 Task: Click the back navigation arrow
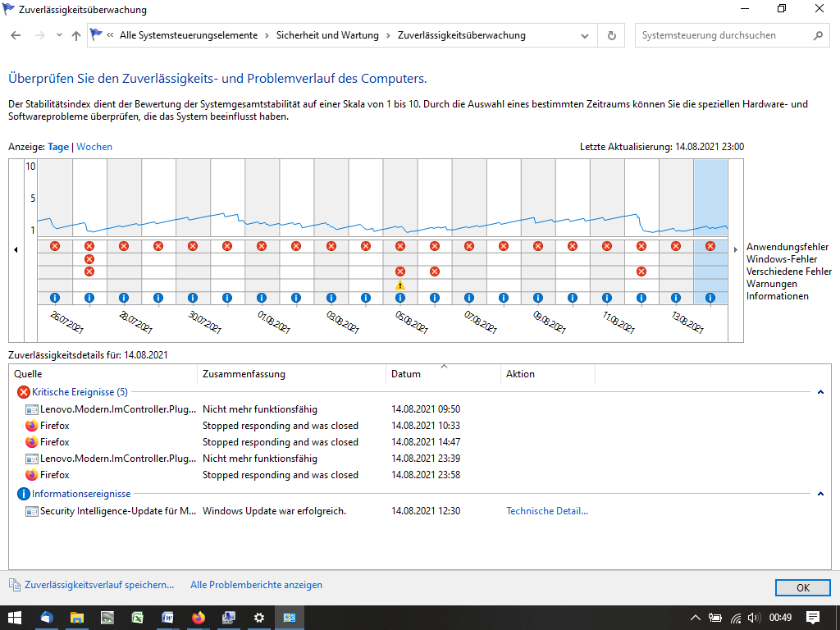pos(16,36)
